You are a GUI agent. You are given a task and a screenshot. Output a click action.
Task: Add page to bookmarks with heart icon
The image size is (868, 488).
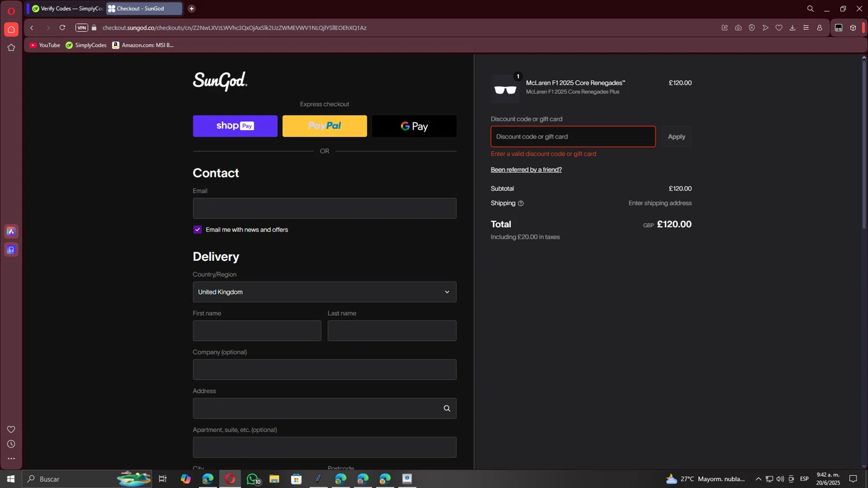click(x=779, y=28)
